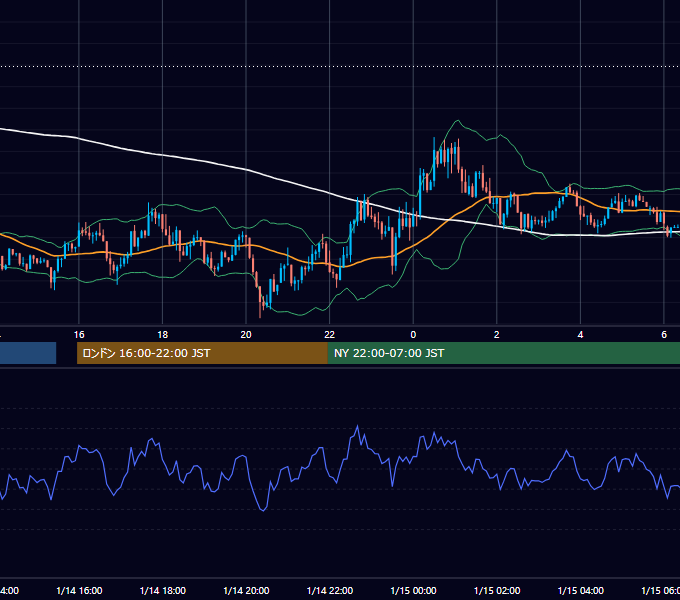Click the "0" hour label on chart axis
This screenshot has height=600, width=680.
(413, 334)
